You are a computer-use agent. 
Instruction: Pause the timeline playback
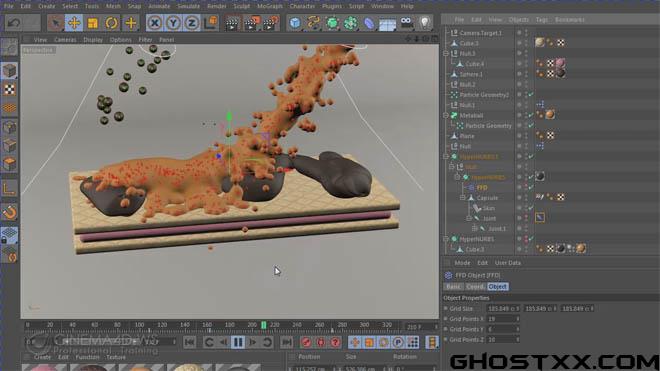238,342
